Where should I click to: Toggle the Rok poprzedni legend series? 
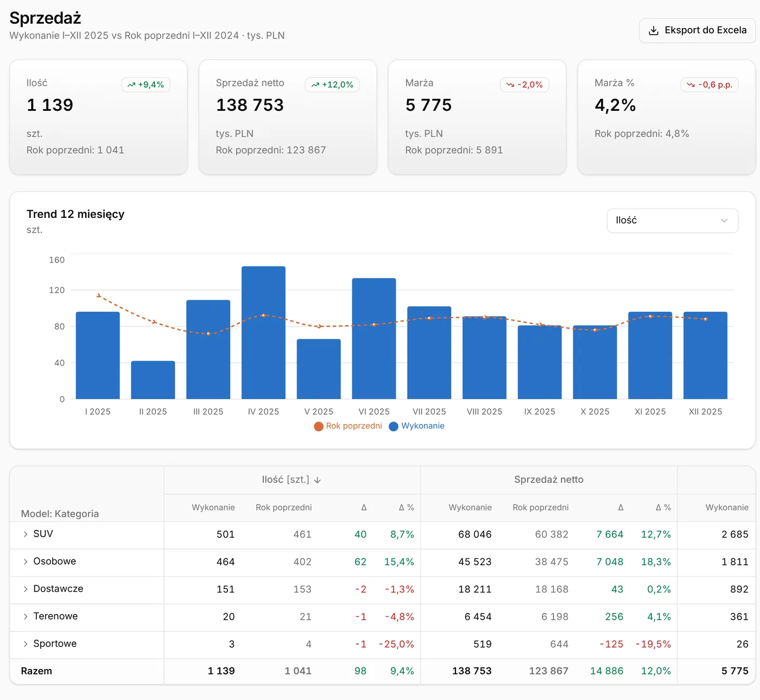point(348,426)
